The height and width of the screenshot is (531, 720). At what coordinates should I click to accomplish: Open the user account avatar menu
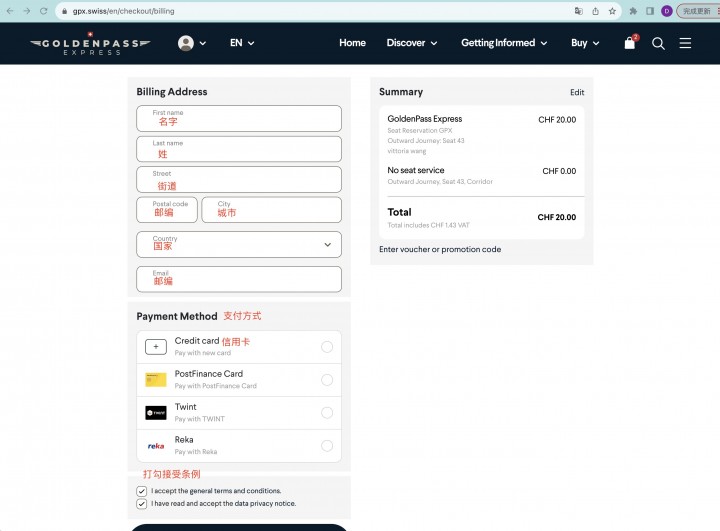click(192, 43)
